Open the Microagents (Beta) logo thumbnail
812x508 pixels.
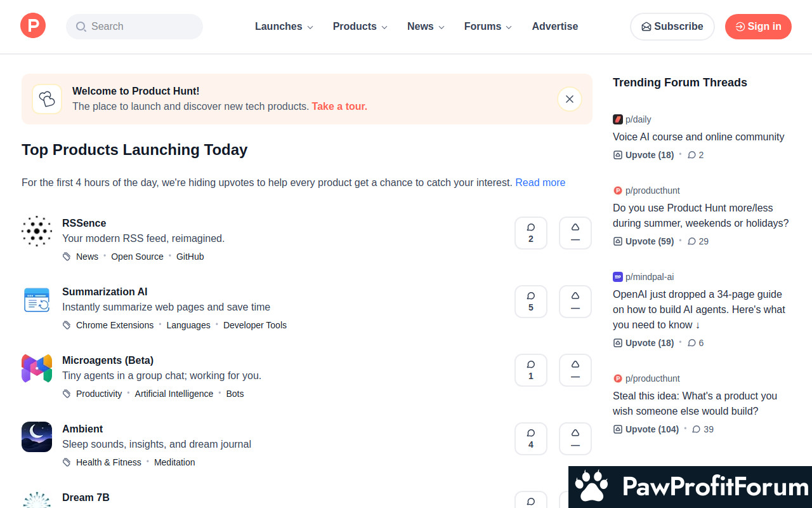[37, 368]
